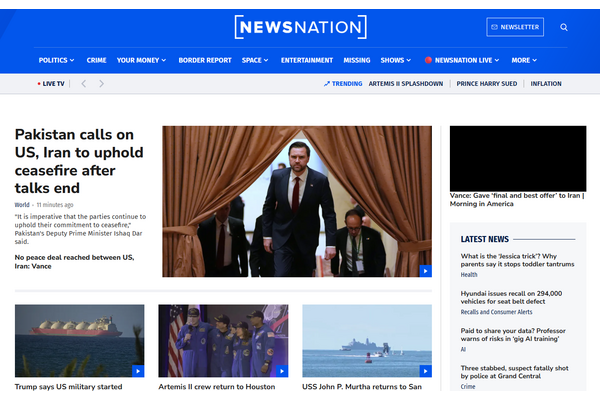Screen dimensions: 600x400
Task: Click the red NewsNation Live dot icon
Action: 428,60
